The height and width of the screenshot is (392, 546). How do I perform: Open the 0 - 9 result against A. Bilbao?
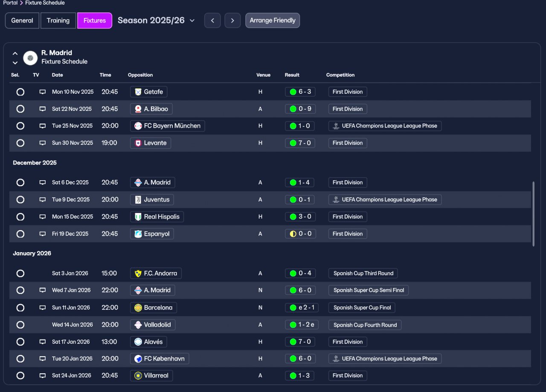pos(300,109)
